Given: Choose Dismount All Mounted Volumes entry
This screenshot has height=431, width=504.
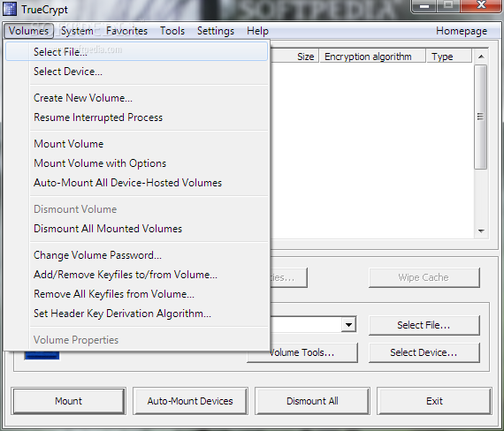Looking at the screenshot, I should 136,229.
